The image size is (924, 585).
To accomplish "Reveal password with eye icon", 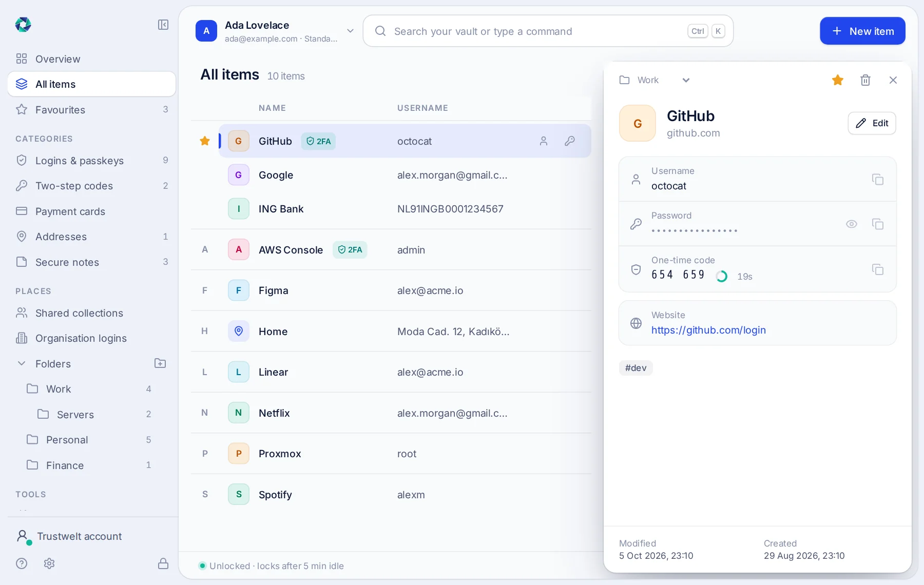I will tap(852, 224).
